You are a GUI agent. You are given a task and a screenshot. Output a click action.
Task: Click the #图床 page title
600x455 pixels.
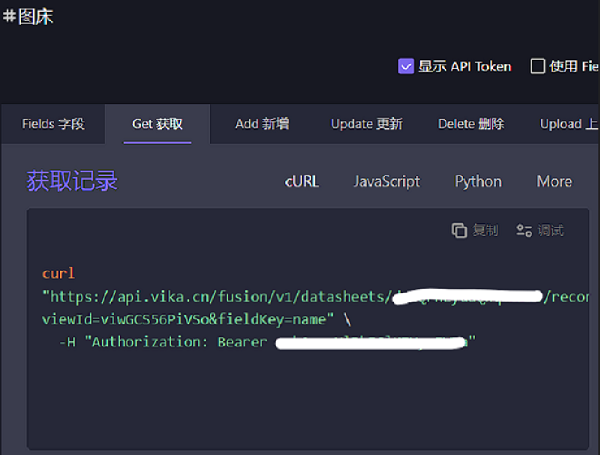click(29, 16)
